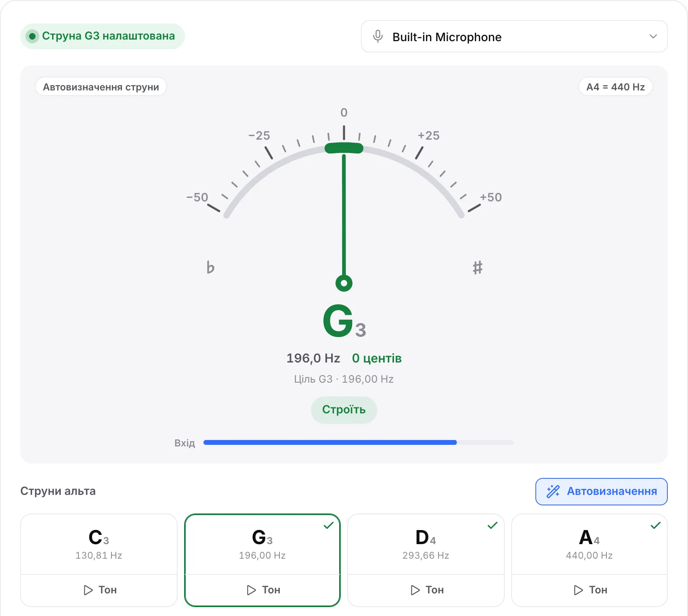
Task: Select the A4 440,00 Hz string card
Action: (589, 544)
